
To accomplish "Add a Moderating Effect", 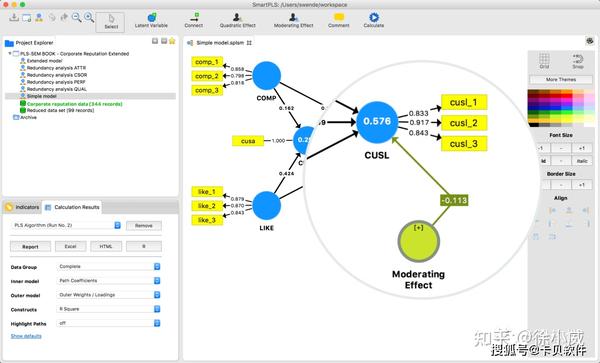I will (293, 20).
